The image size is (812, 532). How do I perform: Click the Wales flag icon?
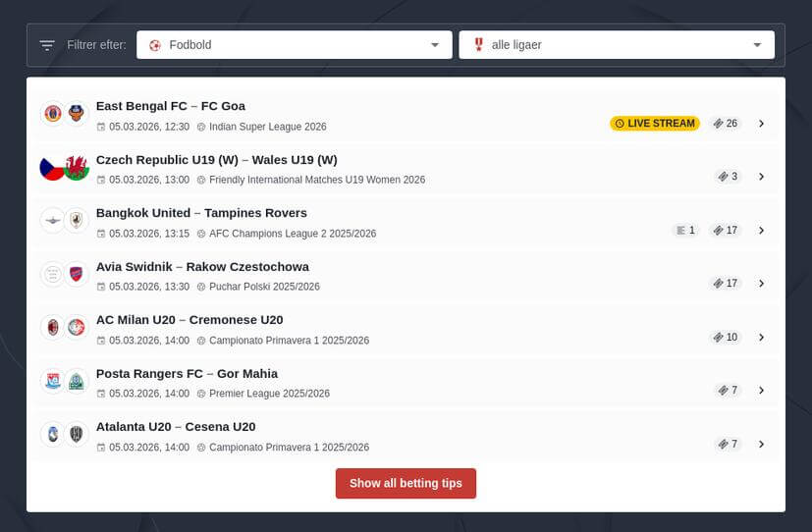click(x=77, y=168)
